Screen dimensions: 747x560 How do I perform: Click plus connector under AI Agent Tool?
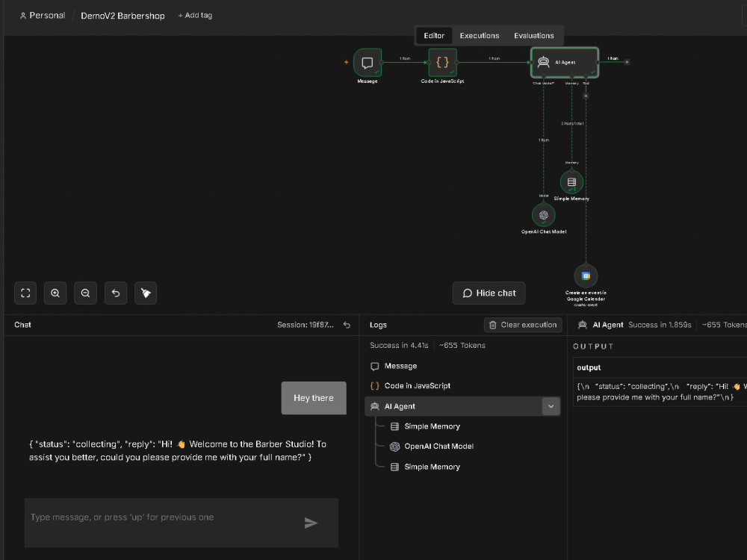point(586,96)
